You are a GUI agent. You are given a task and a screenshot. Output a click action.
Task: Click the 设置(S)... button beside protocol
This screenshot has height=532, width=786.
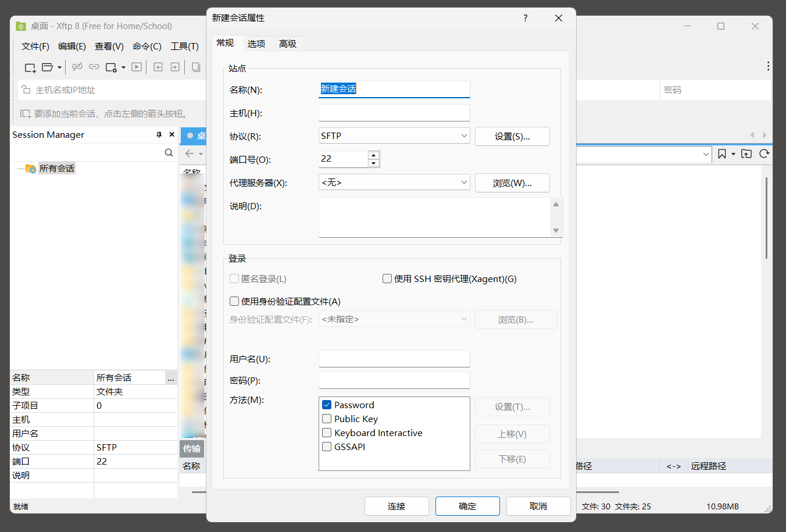tap(512, 136)
